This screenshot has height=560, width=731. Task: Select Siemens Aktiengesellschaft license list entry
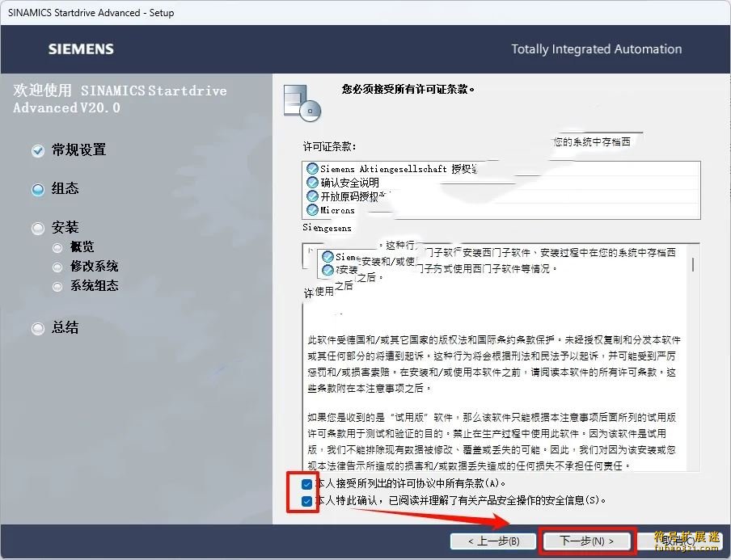point(501,169)
